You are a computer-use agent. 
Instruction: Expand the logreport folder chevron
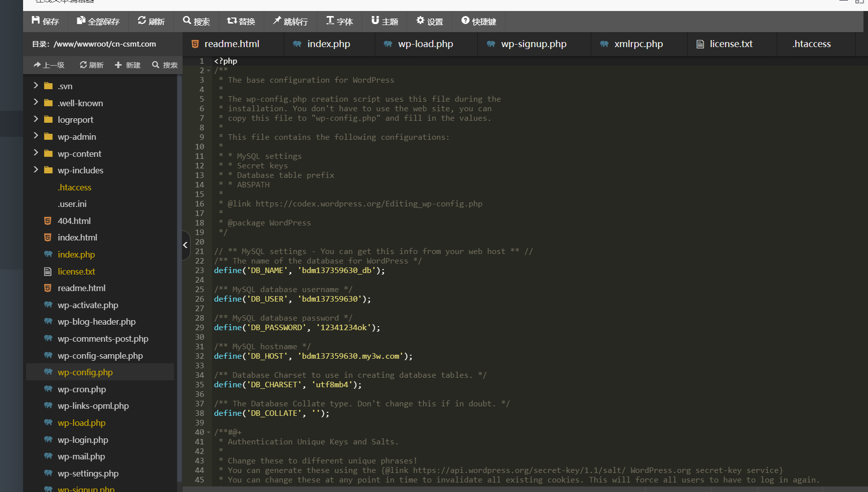(36, 119)
